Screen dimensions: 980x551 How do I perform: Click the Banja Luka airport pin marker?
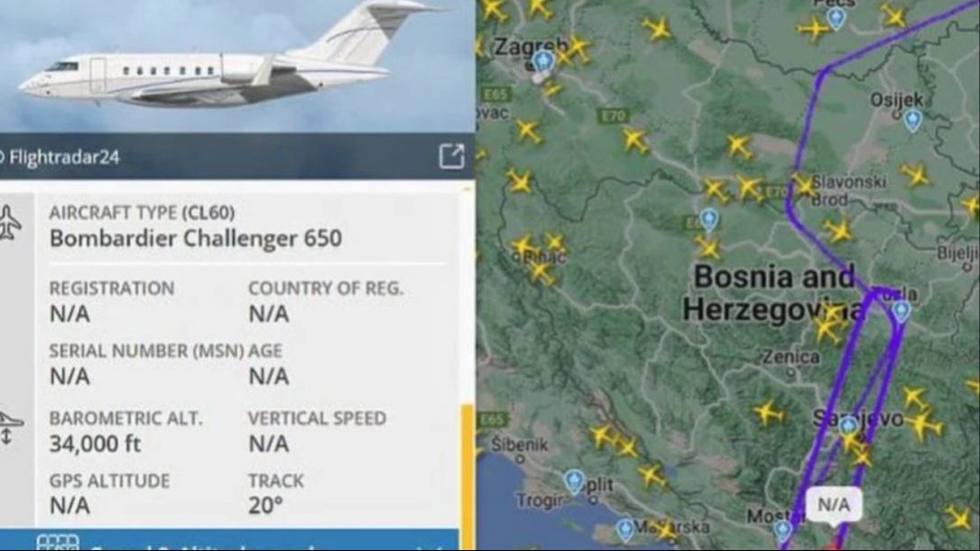pos(708,219)
